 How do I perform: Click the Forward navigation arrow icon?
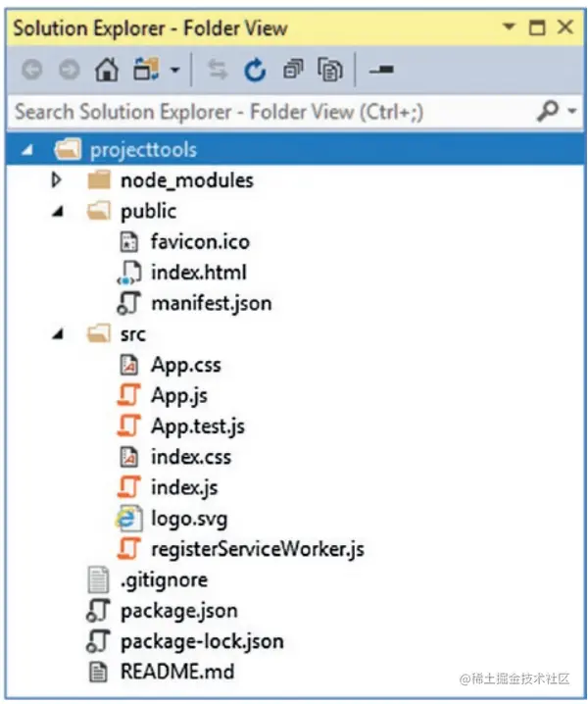70,70
